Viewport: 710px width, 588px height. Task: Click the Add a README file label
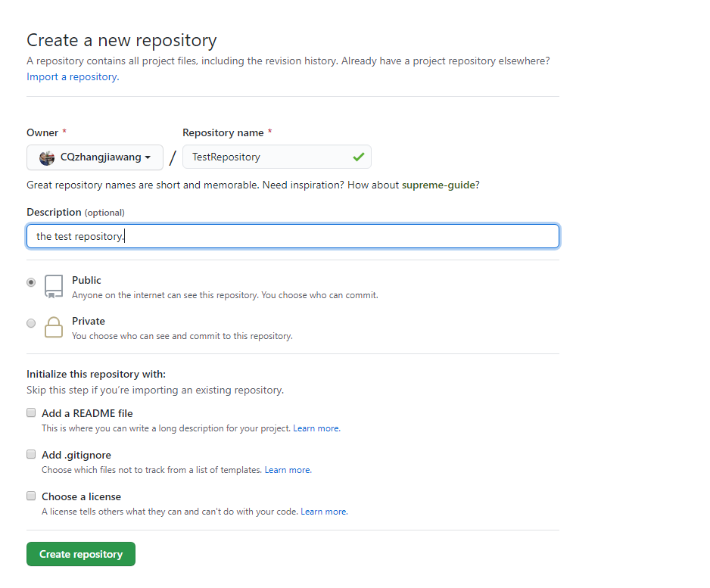pyautogui.click(x=87, y=413)
